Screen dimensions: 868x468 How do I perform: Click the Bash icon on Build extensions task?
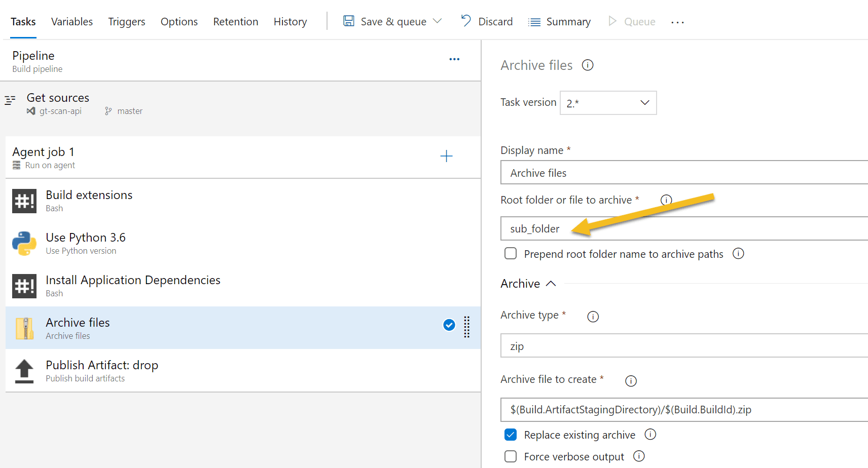coord(24,201)
